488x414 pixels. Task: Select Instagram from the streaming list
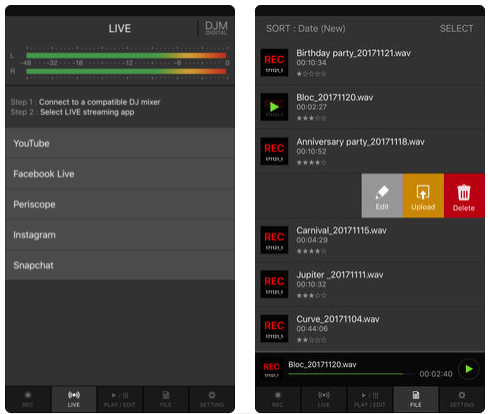120,235
